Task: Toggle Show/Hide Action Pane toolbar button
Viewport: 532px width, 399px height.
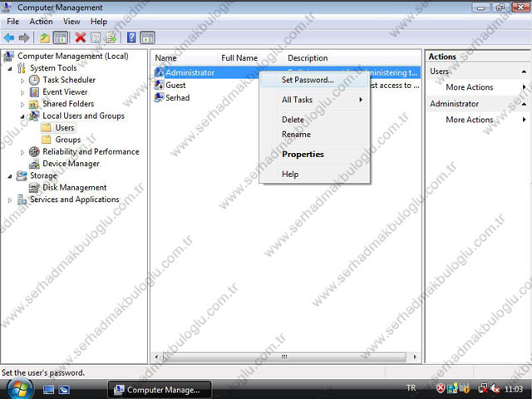Action: (x=147, y=37)
